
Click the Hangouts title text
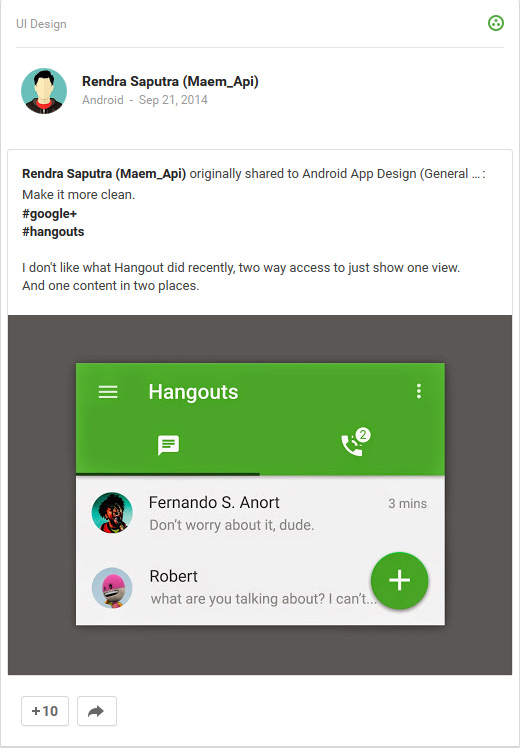(x=193, y=392)
